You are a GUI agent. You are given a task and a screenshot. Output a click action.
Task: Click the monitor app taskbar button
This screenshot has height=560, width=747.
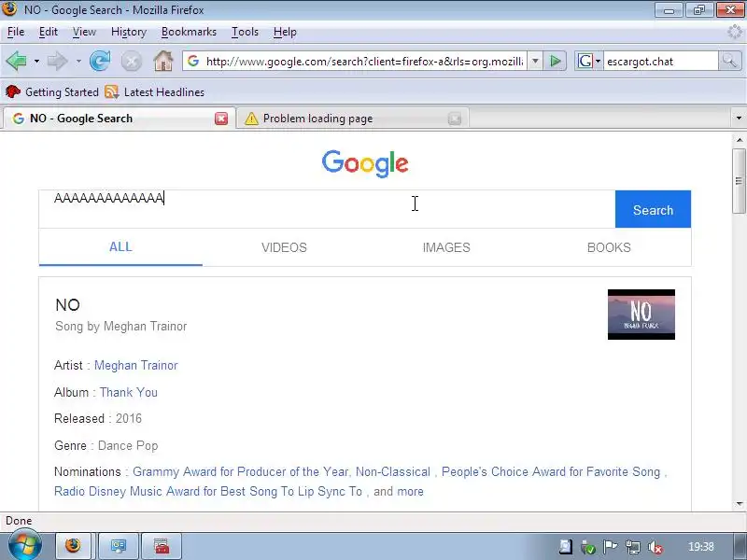119,546
